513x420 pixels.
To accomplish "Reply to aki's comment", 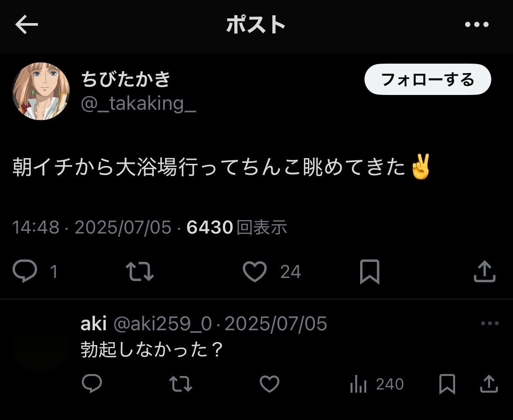I will pos(92,383).
